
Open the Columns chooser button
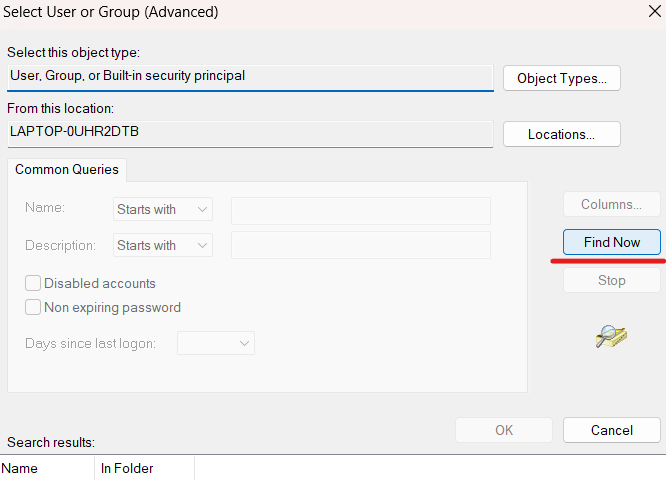coord(612,204)
